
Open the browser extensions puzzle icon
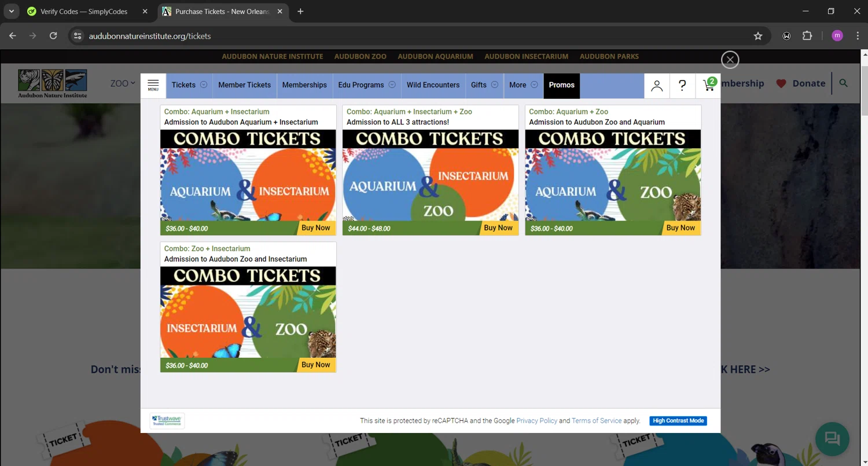click(807, 36)
